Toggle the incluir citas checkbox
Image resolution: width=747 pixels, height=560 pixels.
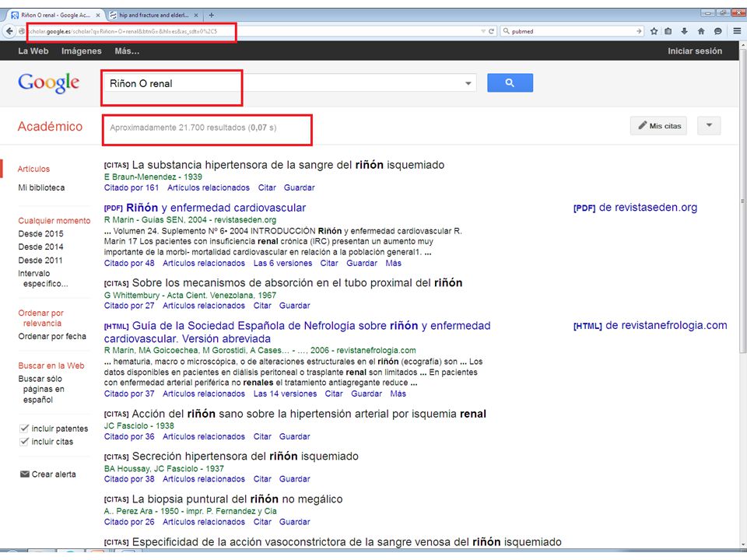point(24,442)
